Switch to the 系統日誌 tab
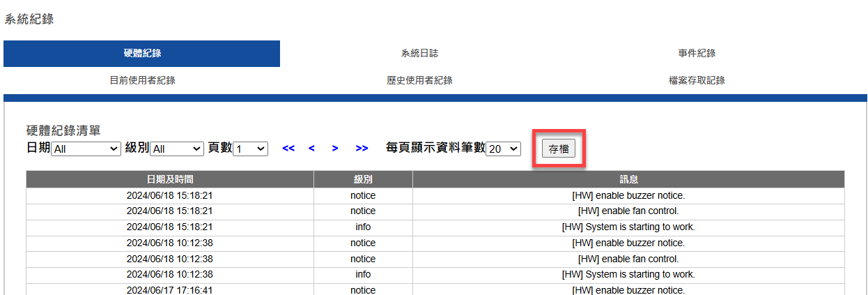The height and width of the screenshot is (295, 868). (x=419, y=54)
